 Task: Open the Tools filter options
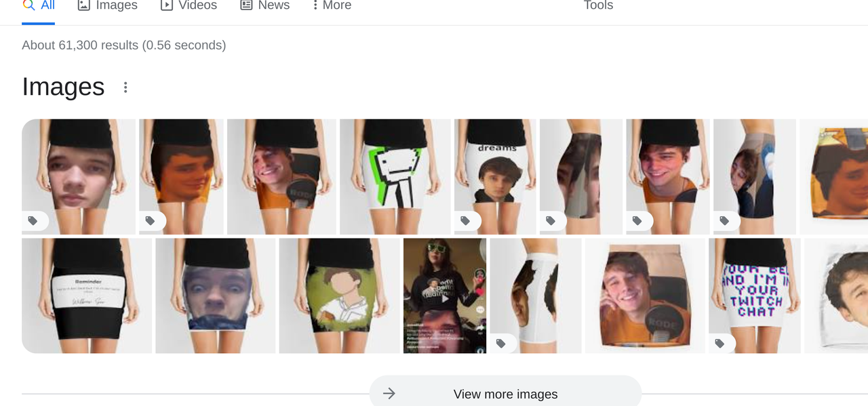(598, 5)
